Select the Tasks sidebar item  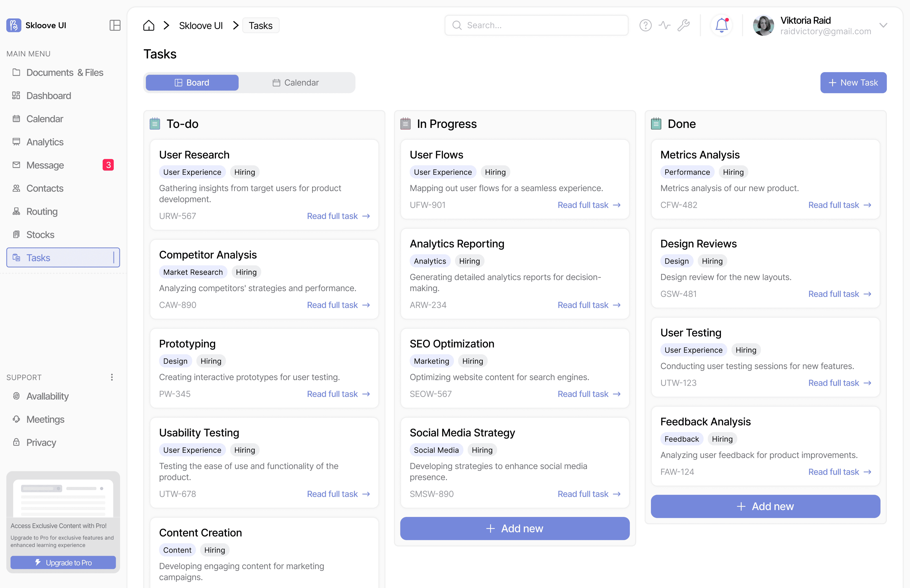click(63, 258)
